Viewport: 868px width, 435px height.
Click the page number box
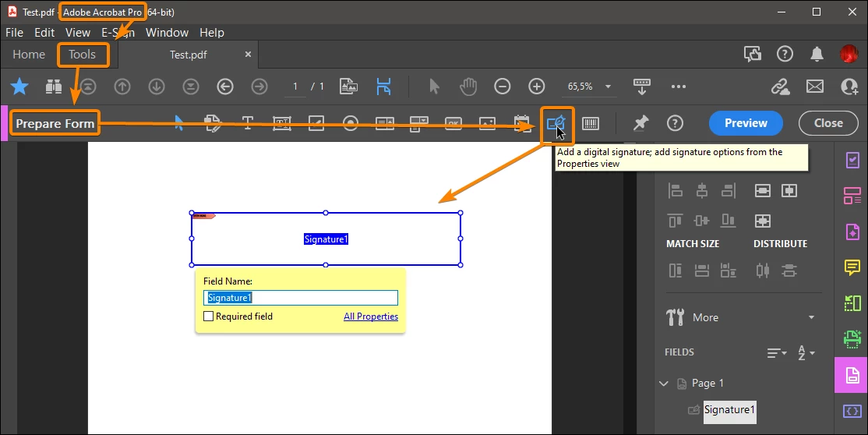295,87
